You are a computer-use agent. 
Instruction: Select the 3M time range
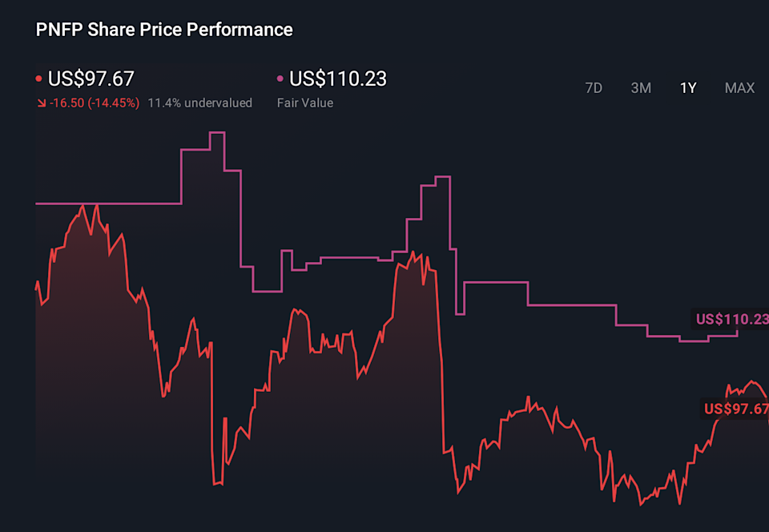(641, 88)
